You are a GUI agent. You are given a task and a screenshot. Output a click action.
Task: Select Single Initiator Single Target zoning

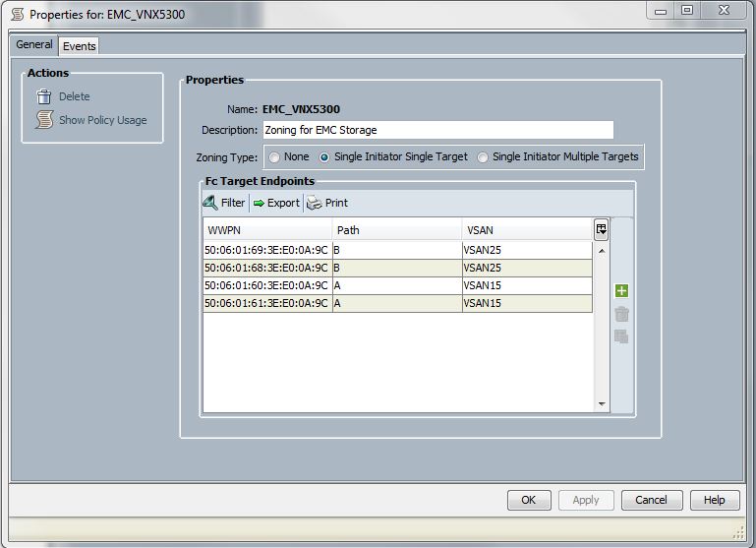tap(324, 157)
